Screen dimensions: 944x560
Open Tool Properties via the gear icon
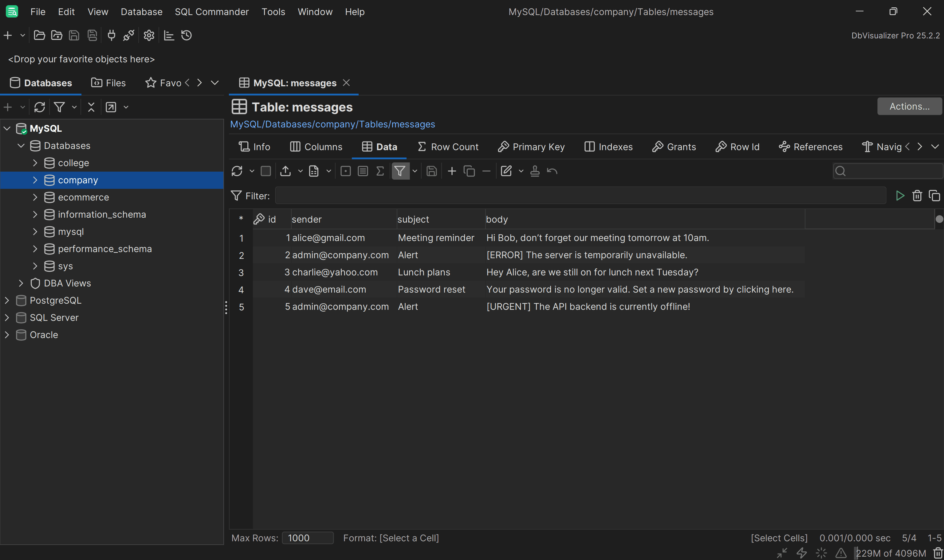pyautogui.click(x=148, y=35)
